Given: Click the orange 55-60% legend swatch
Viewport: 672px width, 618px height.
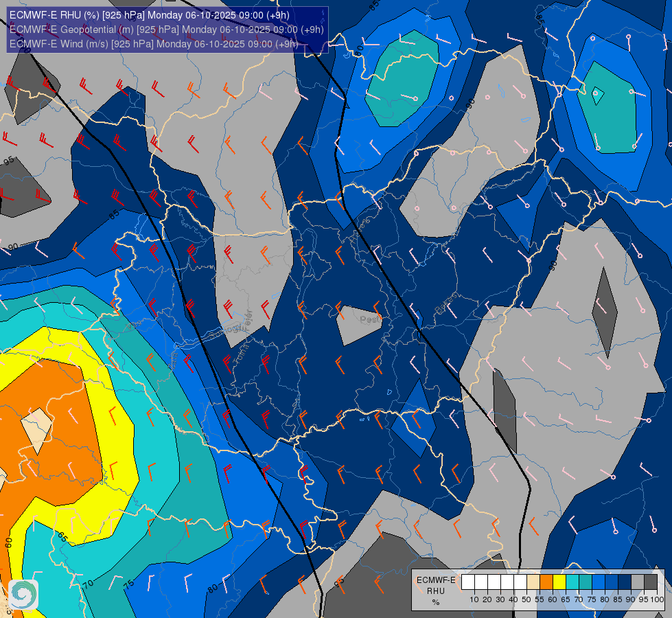Looking at the screenshot, I should coord(546,582).
